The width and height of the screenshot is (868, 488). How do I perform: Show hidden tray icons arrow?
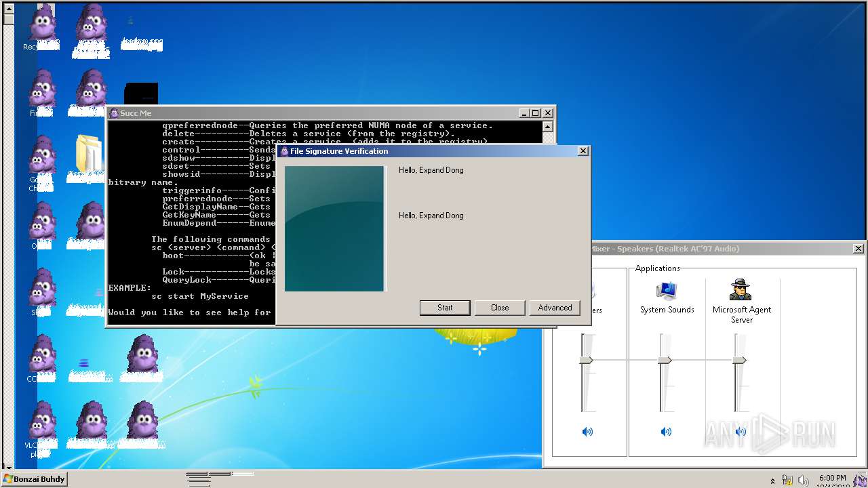(773, 481)
